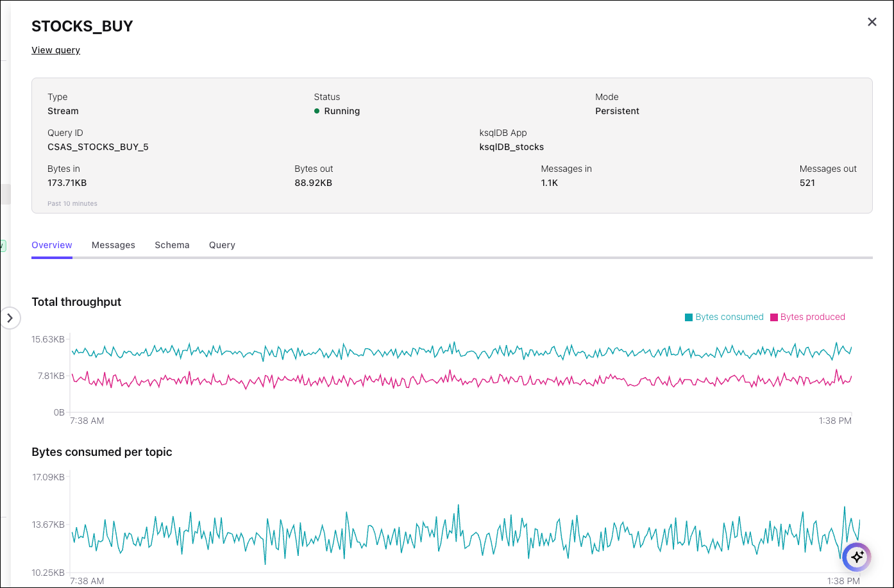The height and width of the screenshot is (588, 894).
Task: Click the CSAS_STOCKS_BUY_5 query ID
Action: 98,147
